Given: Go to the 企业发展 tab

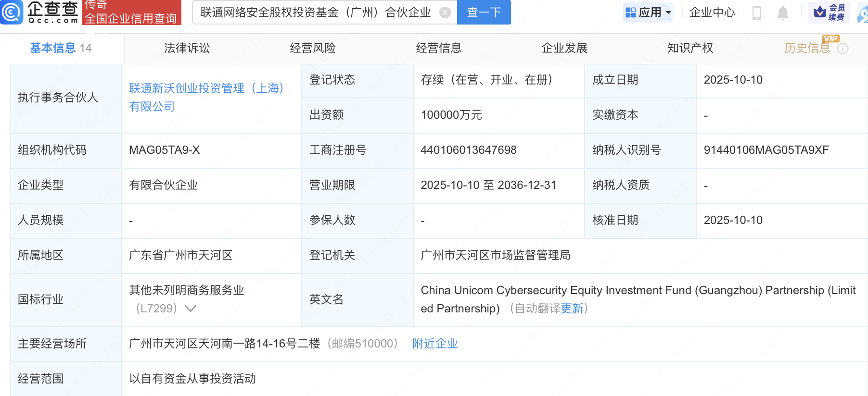Looking at the screenshot, I should 564,48.
